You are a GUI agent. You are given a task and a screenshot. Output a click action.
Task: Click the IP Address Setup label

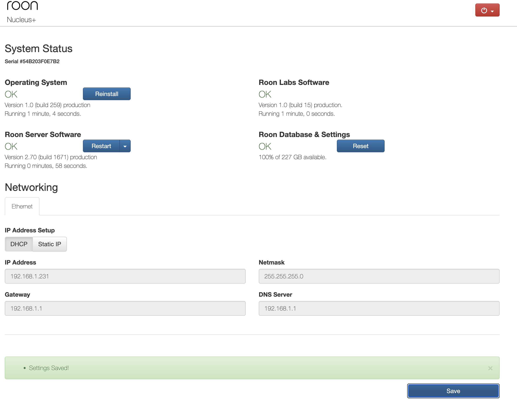click(x=30, y=230)
